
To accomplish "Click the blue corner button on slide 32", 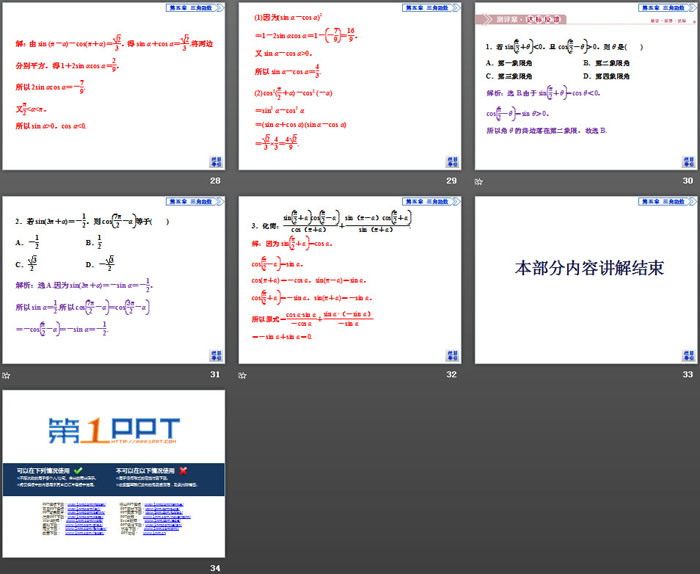I will [453, 354].
